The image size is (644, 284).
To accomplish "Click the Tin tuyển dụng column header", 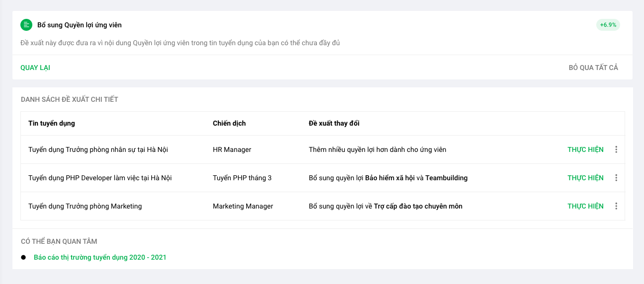I will [52, 123].
